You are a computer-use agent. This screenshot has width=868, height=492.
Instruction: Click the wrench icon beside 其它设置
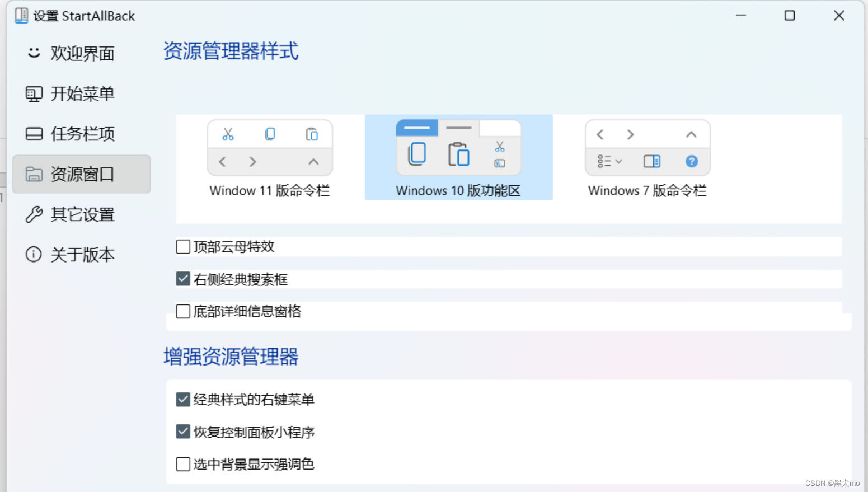tap(34, 214)
